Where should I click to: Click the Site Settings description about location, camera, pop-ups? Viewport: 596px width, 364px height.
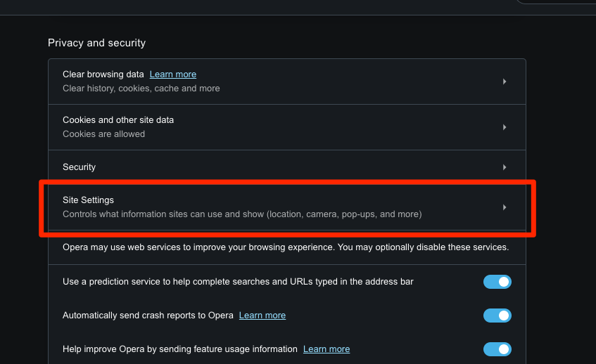(242, 214)
